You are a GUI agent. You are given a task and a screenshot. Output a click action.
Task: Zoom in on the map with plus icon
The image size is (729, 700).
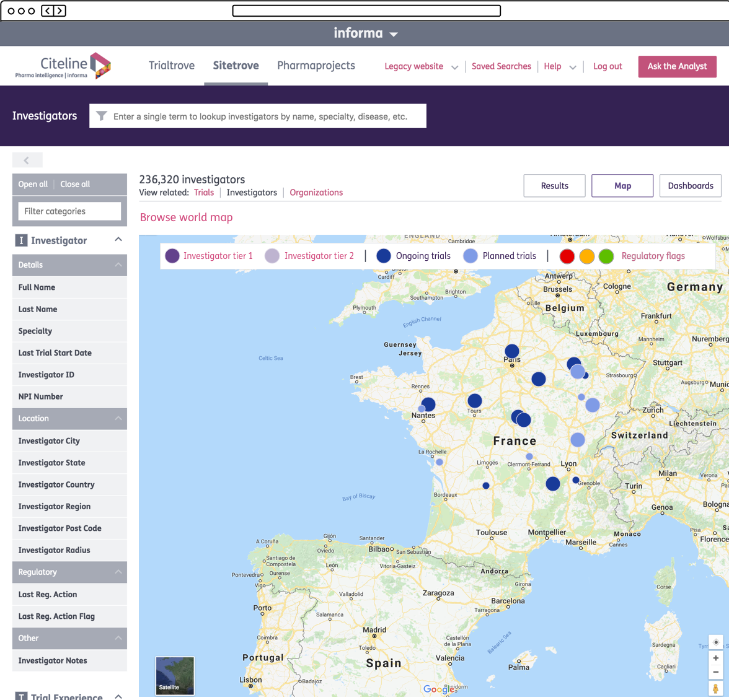715,658
